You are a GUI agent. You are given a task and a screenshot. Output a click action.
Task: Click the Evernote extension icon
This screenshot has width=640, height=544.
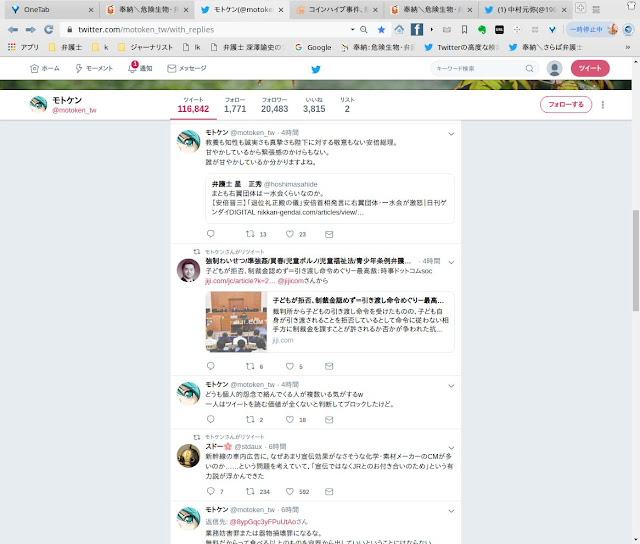(482, 29)
